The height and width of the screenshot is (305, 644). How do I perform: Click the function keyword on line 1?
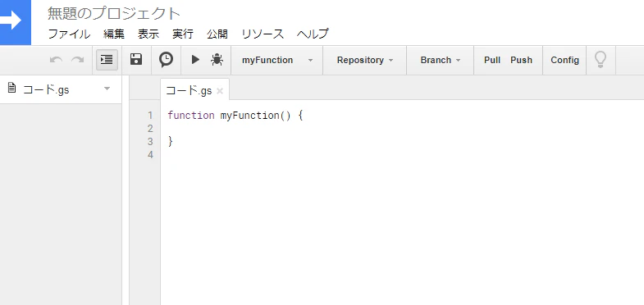point(191,116)
